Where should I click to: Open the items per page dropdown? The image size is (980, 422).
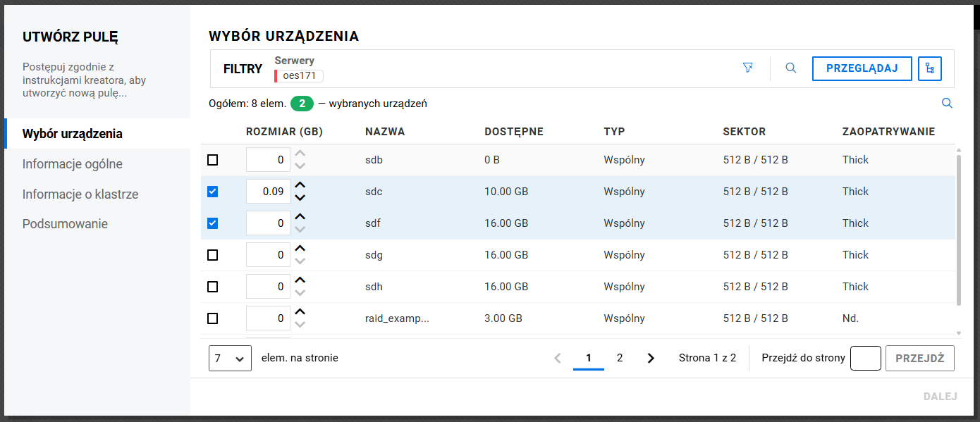(230, 358)
